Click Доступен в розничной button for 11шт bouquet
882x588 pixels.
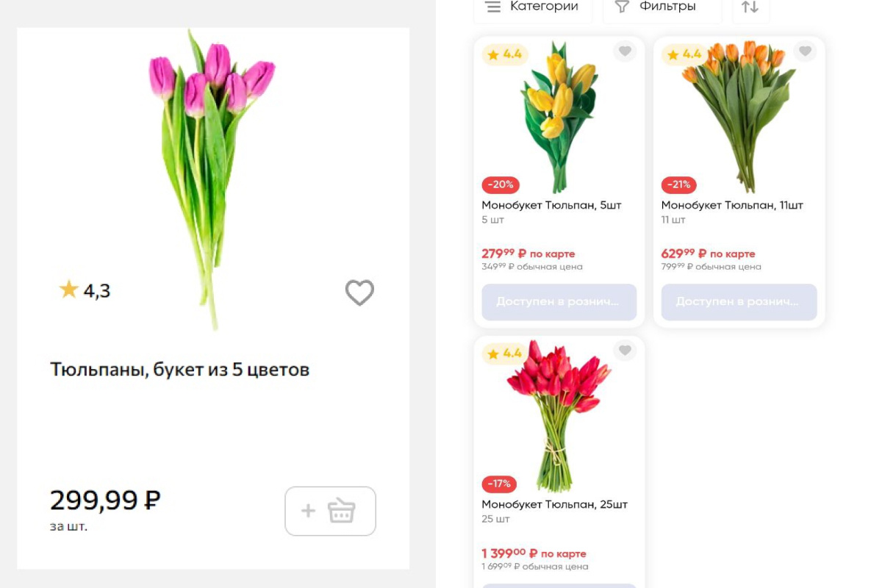(739, 302)
